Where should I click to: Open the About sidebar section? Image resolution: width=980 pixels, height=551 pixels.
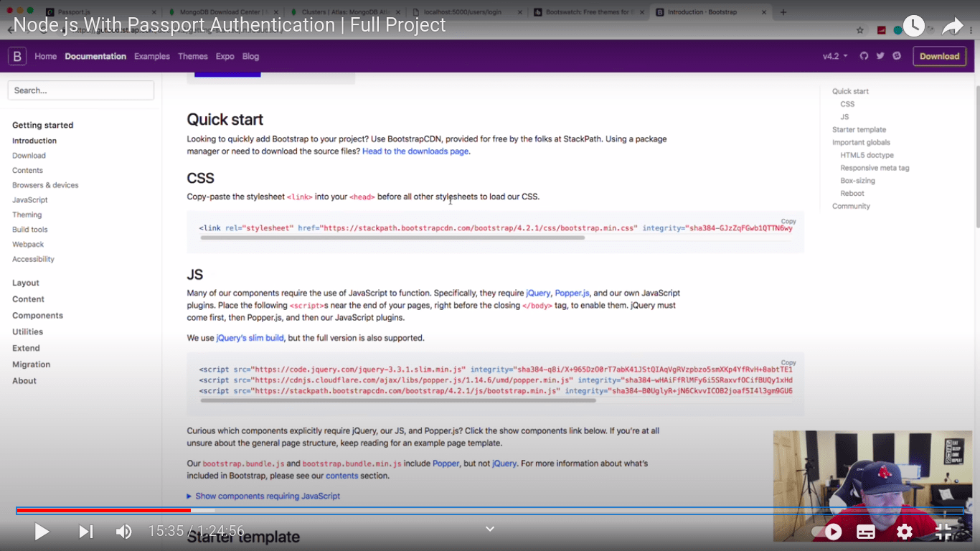[24, 381]
